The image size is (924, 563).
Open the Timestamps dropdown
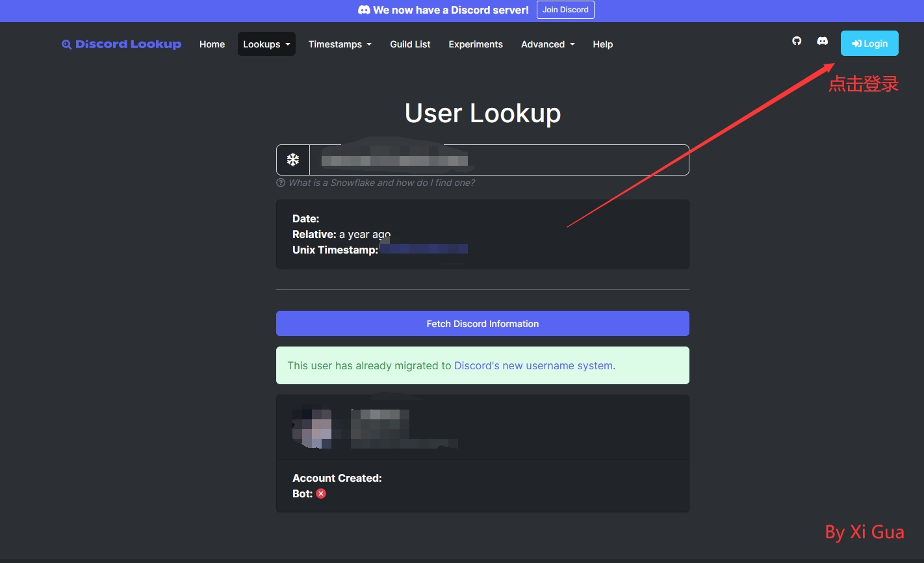(x=340, y=44)
